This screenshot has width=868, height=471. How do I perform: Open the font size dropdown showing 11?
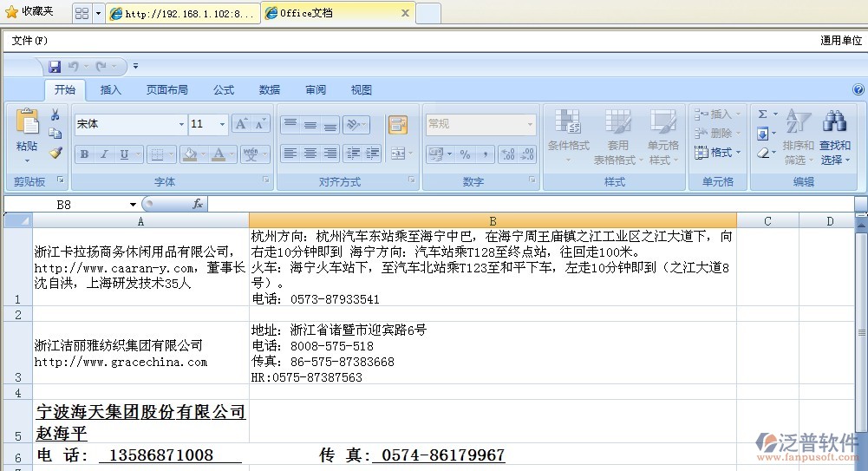point(222,124)
